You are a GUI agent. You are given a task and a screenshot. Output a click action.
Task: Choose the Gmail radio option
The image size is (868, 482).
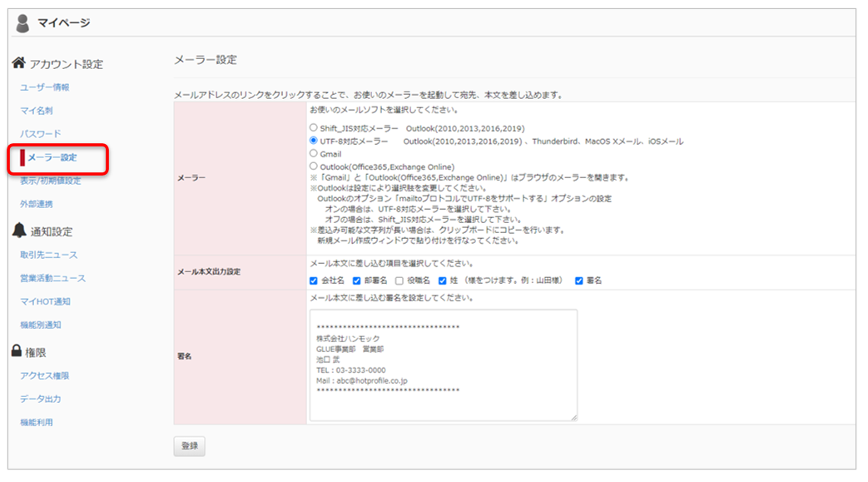pyautogui.click(x=313, y=153)
